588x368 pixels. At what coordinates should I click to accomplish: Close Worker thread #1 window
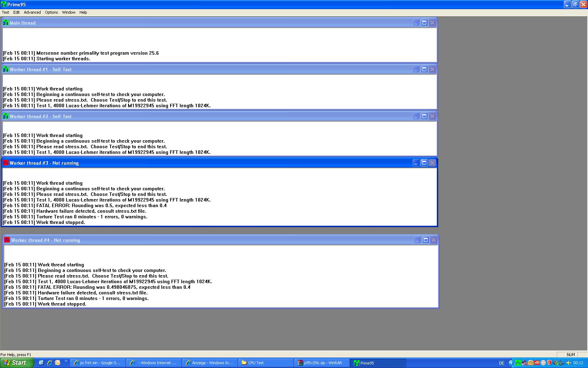click(433, 69)
